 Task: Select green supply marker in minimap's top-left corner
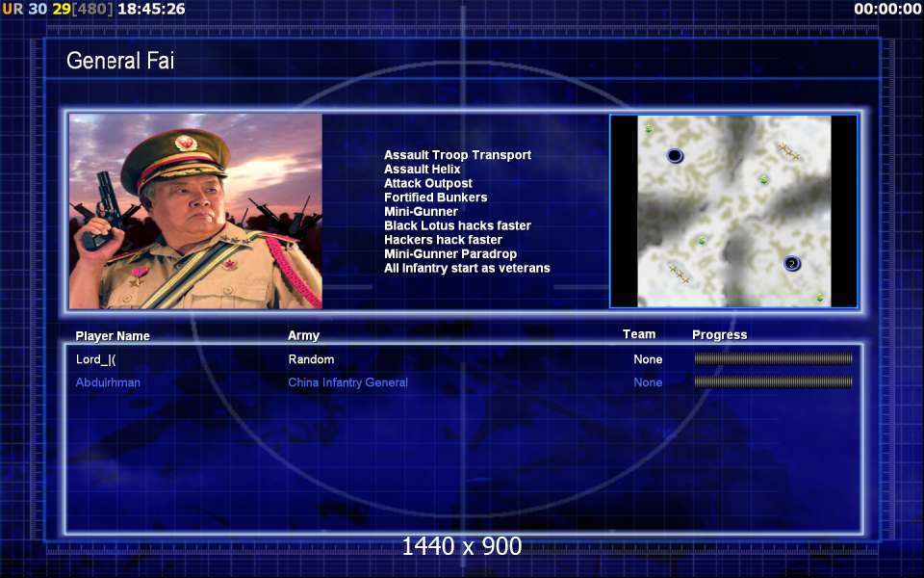649,128
